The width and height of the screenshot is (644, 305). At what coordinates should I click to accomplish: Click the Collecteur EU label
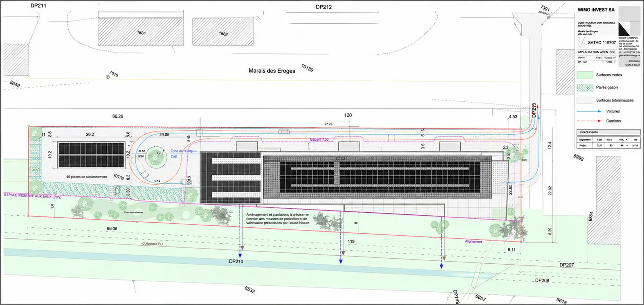click(x=152, y=244)
